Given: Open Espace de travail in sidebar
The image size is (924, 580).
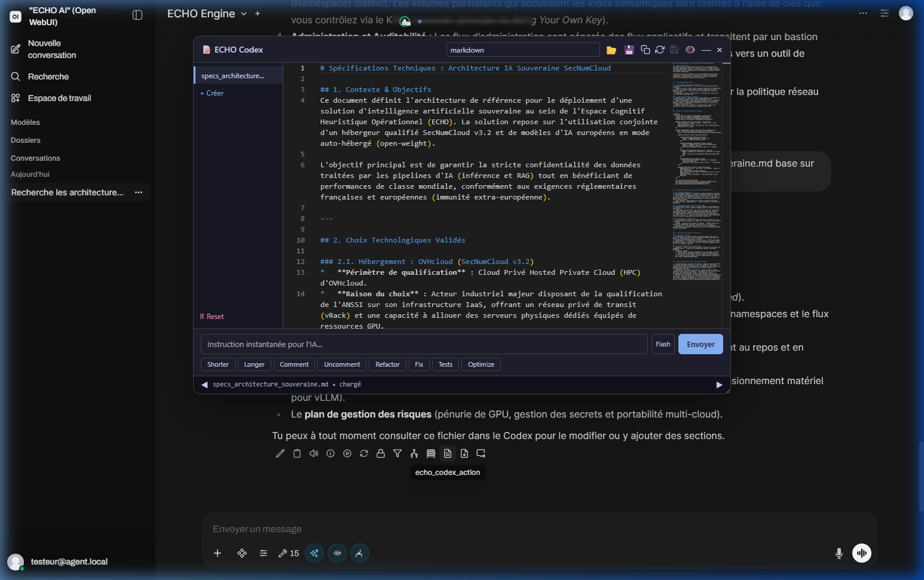Looking at the screenshot, I should tap(51, 98).
